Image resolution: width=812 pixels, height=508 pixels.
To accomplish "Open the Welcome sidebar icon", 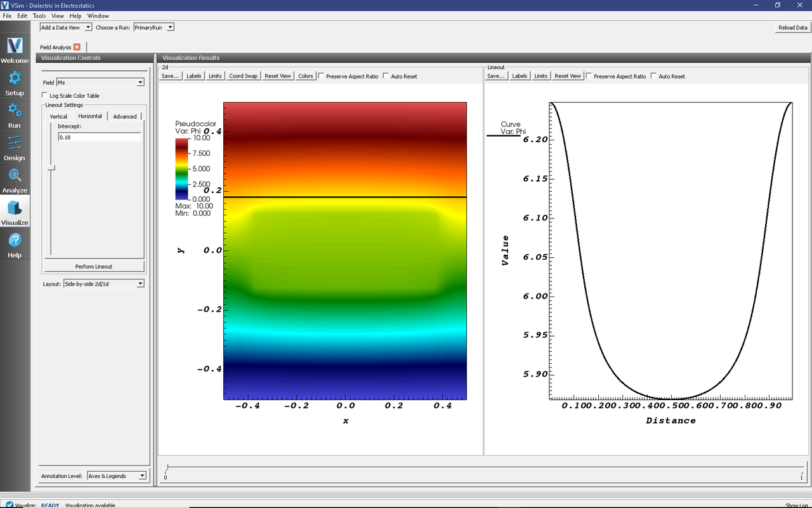I will (15, 50).
